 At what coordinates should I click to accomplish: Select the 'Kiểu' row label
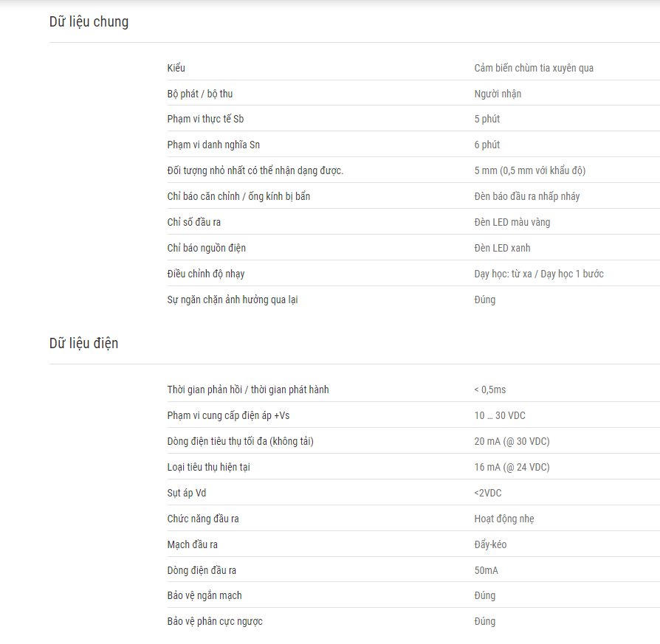click(176, 68)
